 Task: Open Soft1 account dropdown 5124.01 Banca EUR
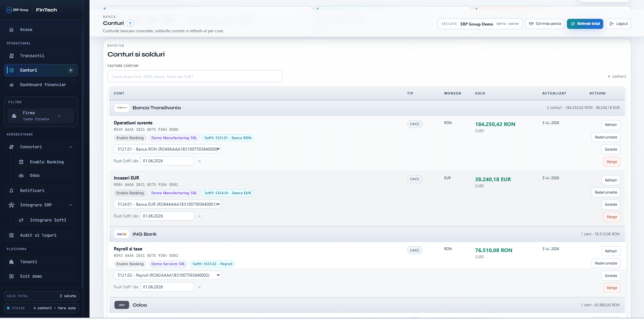pyautogui.click(x=168, y=204)
